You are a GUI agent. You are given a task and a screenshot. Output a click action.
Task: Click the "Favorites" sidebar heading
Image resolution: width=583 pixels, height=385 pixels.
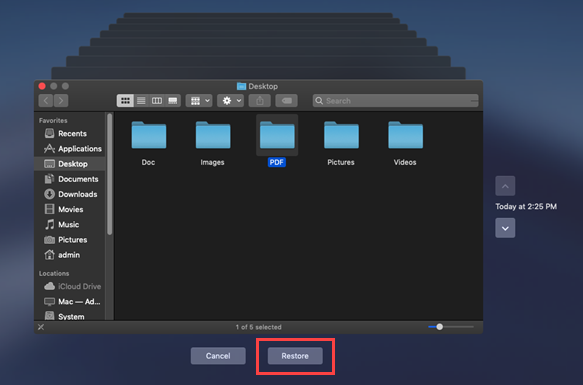[53, 121]
